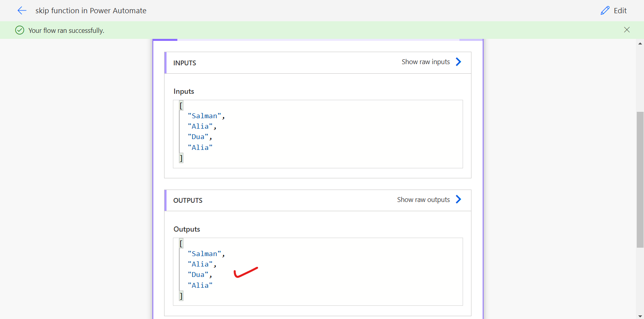Dismiss the flow success banner
The image size is (644, 319).
(627, 30)
